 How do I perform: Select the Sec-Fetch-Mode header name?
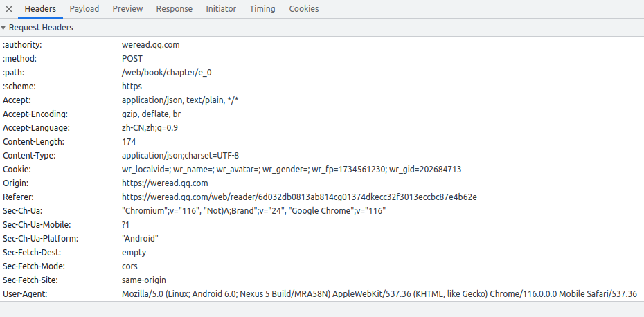tap(34, 266)
